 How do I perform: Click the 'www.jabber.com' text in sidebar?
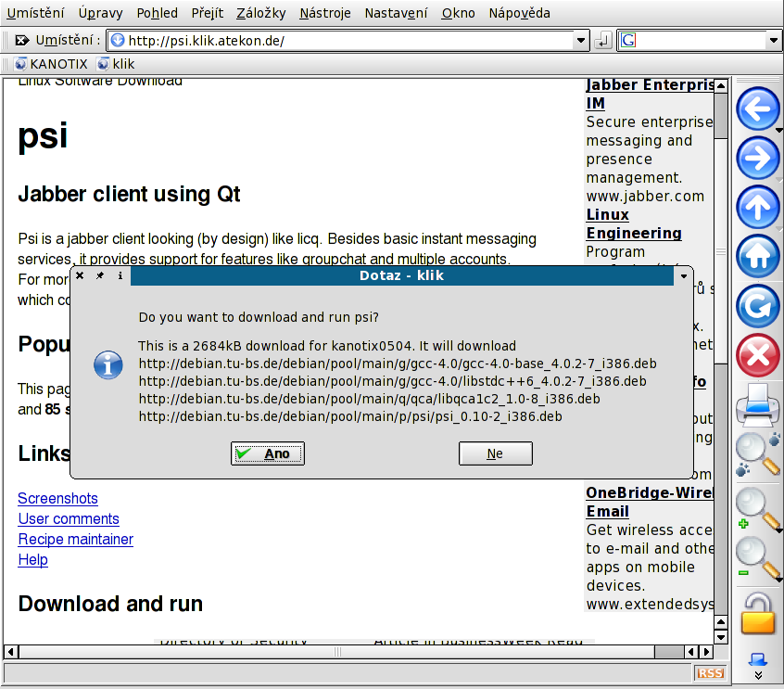pos(645,197)
